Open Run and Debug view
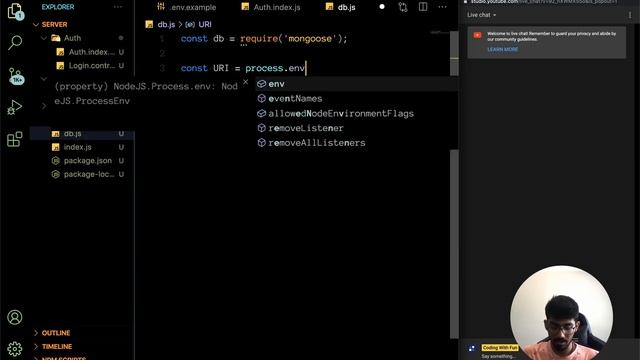The height and width of the screenshot is (360, 640). [x=15, y=107]
